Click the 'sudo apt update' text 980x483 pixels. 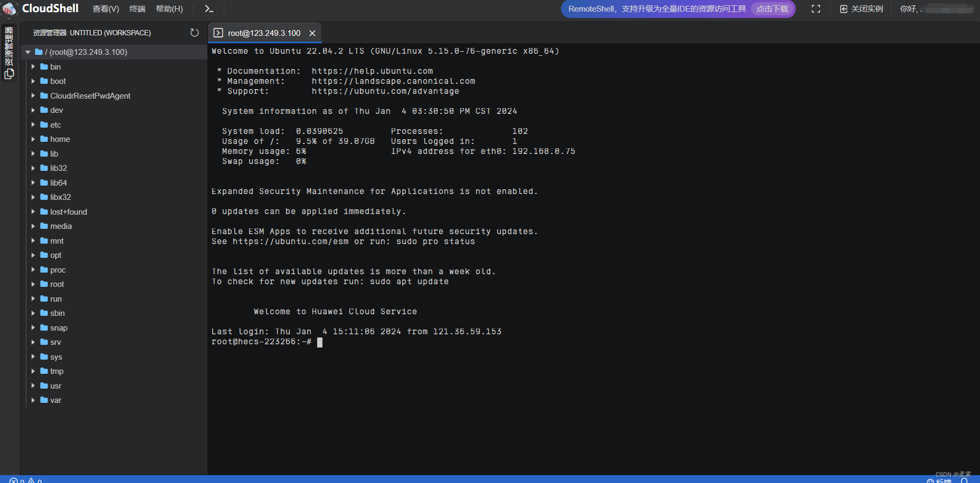coord(410,282)
